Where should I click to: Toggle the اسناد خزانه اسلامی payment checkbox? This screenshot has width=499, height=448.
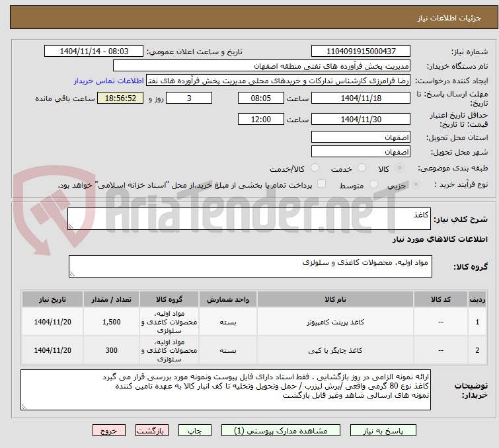322,184
